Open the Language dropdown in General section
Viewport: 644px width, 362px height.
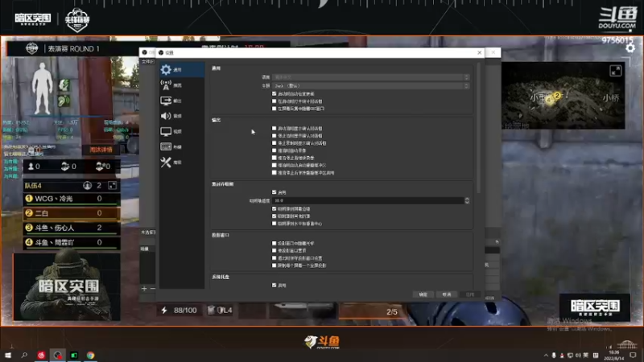tap(370, 77)
